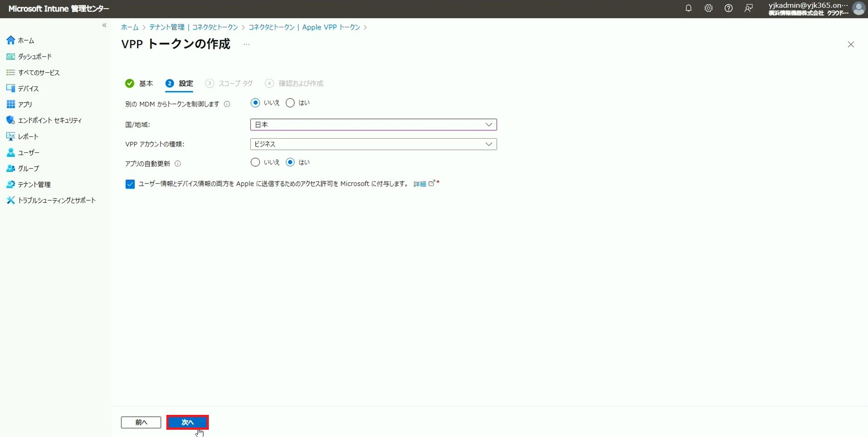Select いいえ for アプリの自動更新

click(255, 162)
